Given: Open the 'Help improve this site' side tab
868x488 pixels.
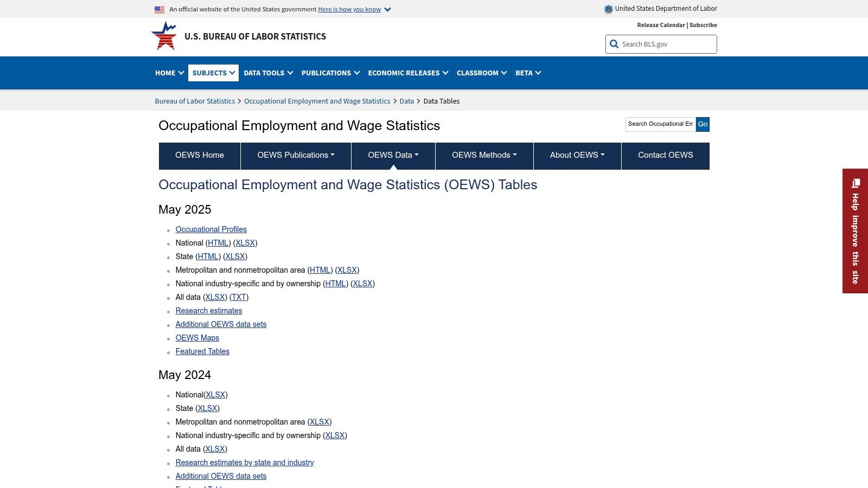Looking at the screenshot, I should [855, 231].
